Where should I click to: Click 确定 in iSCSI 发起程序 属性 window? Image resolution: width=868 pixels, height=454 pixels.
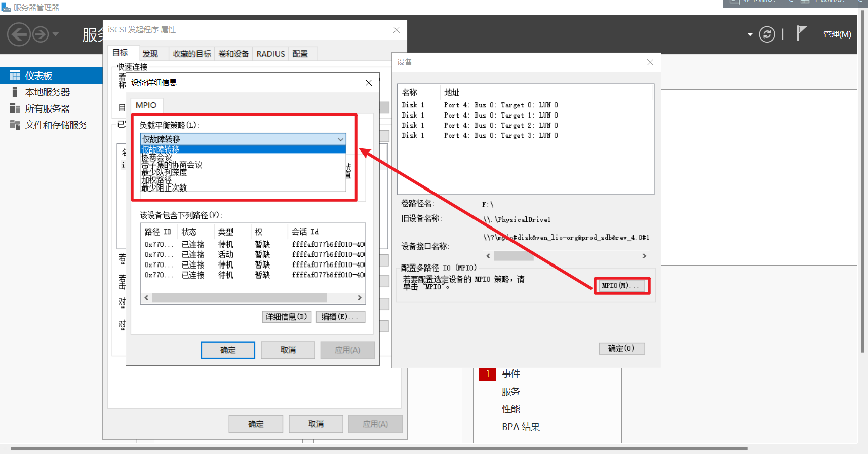coord(256,424)
